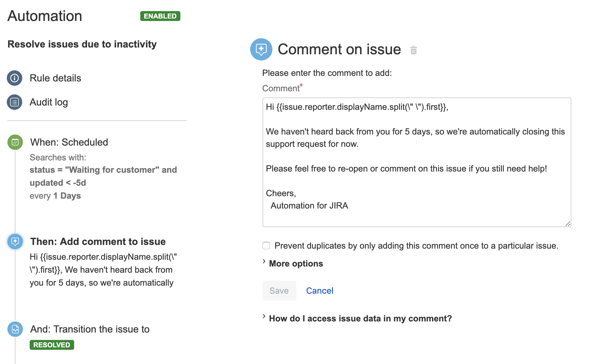Click the Cancel link

click(320, 291)
